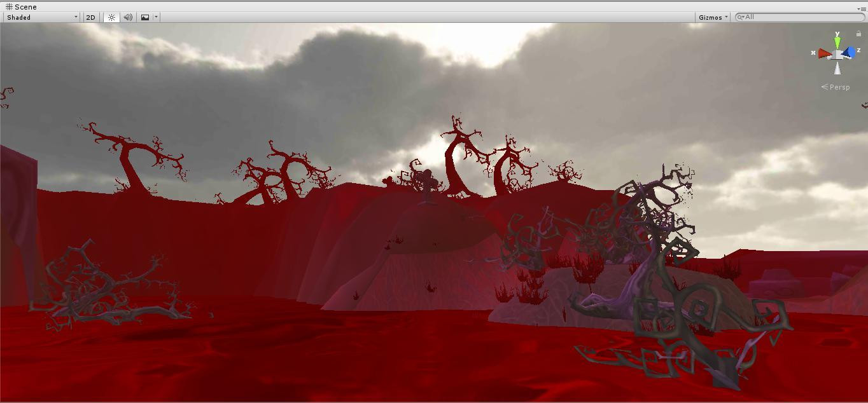The height and width of the screenshot is (403, 868).
Task: Open the Gizmos dropdown menu
Action: [713, 17]
